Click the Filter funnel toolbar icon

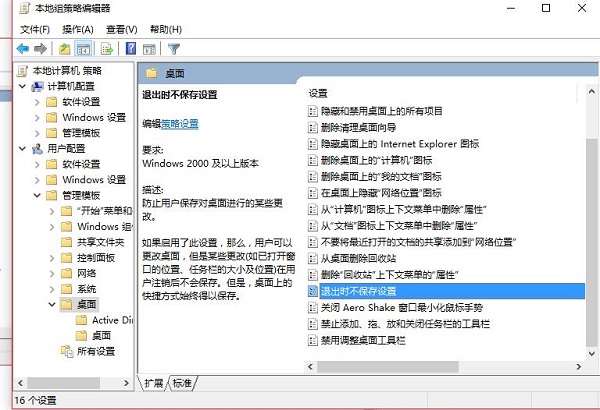pyautogui.click(x=173, y=48)
